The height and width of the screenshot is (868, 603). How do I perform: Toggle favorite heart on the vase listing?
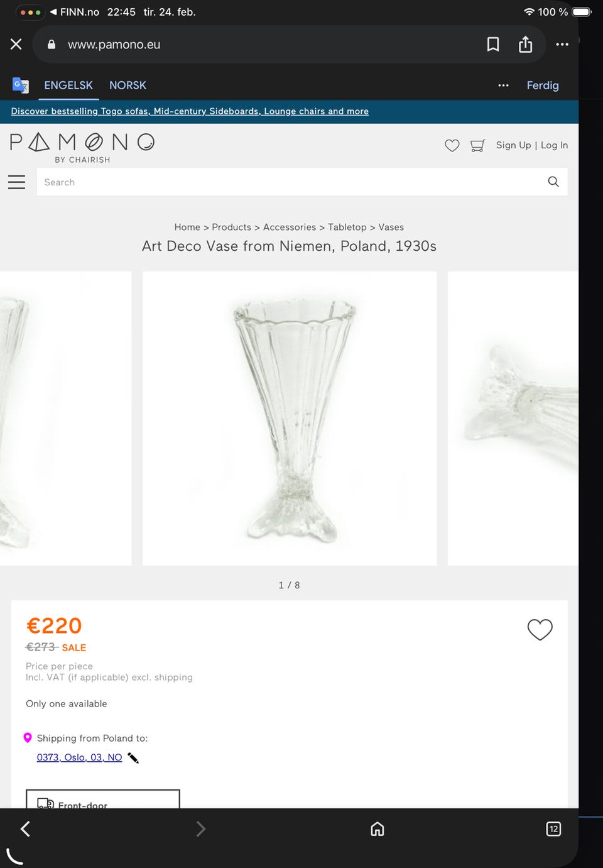coord(540,629)
